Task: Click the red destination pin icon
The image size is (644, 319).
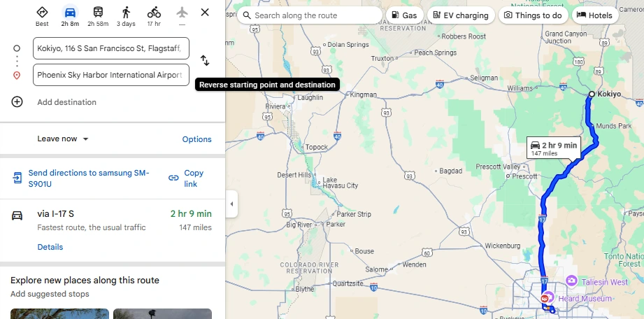Action: coord(17,76)
